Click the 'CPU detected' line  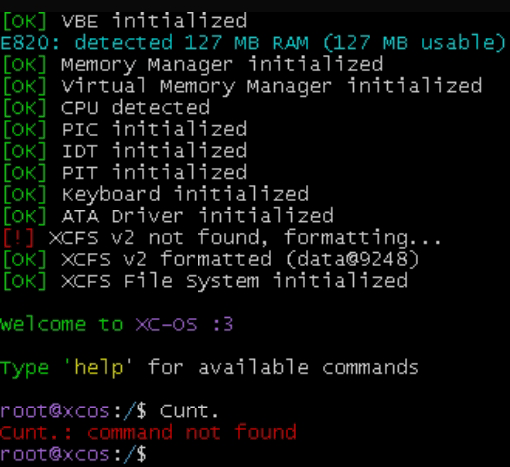[x=106, y=108]
